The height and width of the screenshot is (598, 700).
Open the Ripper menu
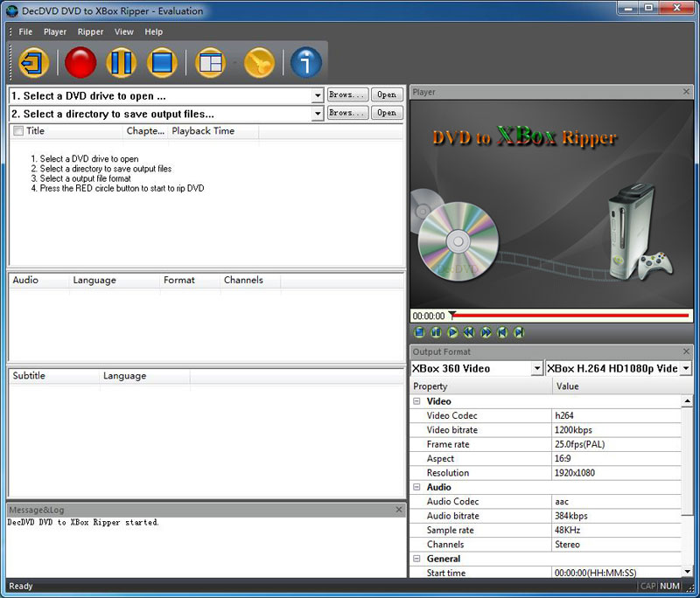(x=90, y=31)
